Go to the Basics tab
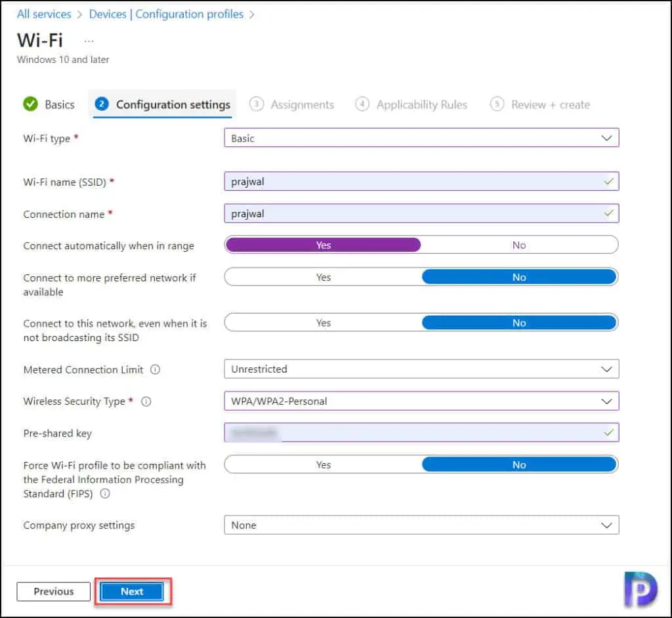672x618 pixels. pos(49,104)
